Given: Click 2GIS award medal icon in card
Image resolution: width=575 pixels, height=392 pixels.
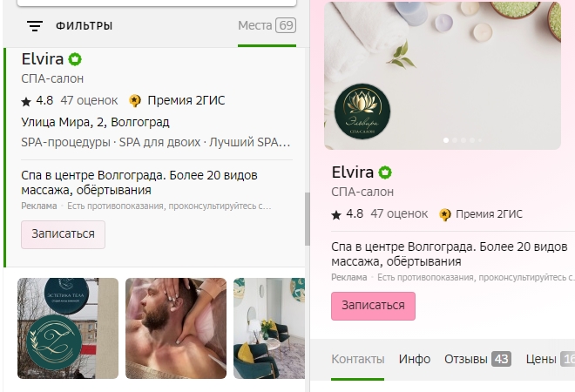Looking at the screenshot, I should tap(445, 214).
